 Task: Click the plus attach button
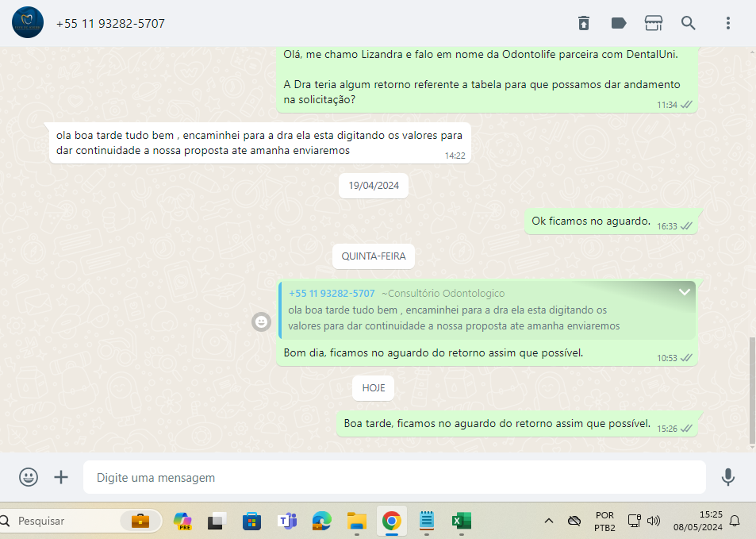click(x=61, y=477)
